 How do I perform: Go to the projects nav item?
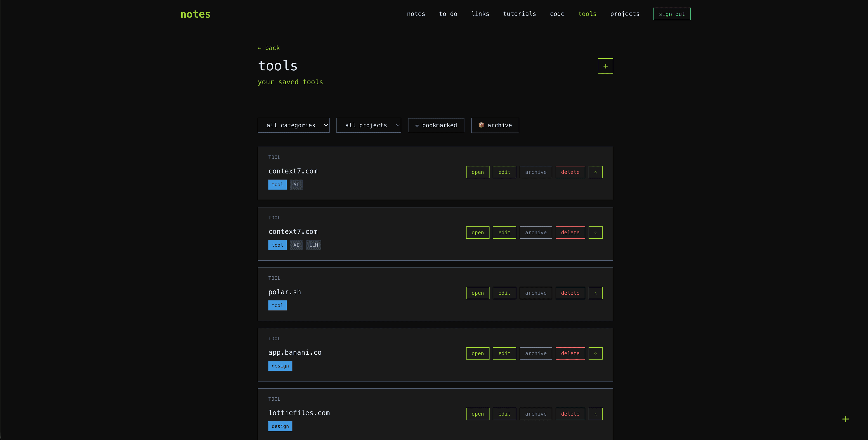tap(624, 14)
